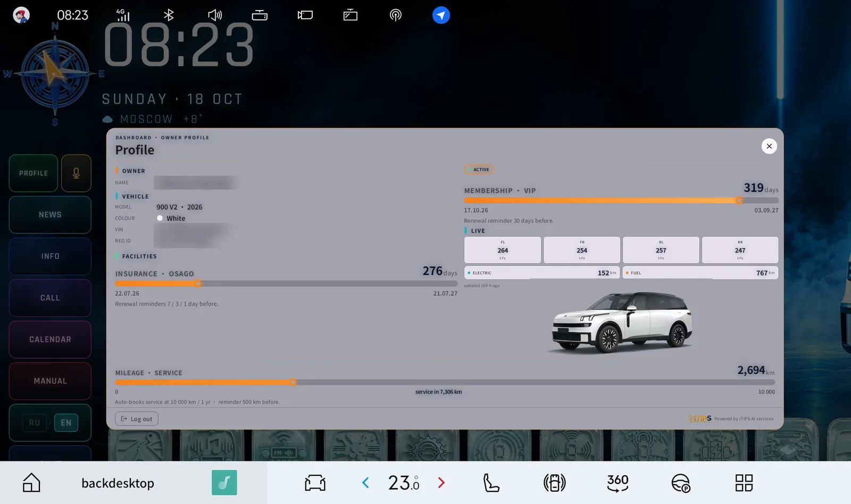Tap the RR tyre pressure 247 card
Image resolution: width=851 pixels, height=504 pixels.
pos(740,250)
